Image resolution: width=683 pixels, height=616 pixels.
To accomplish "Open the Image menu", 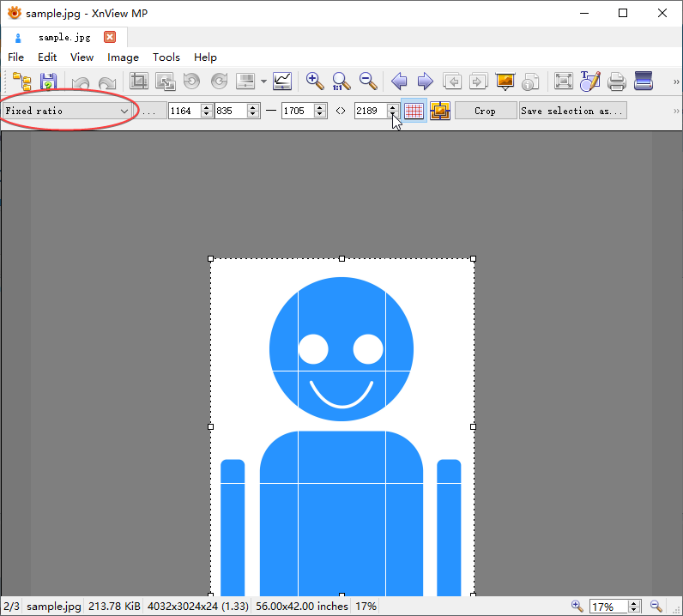I will click(123, 57).
